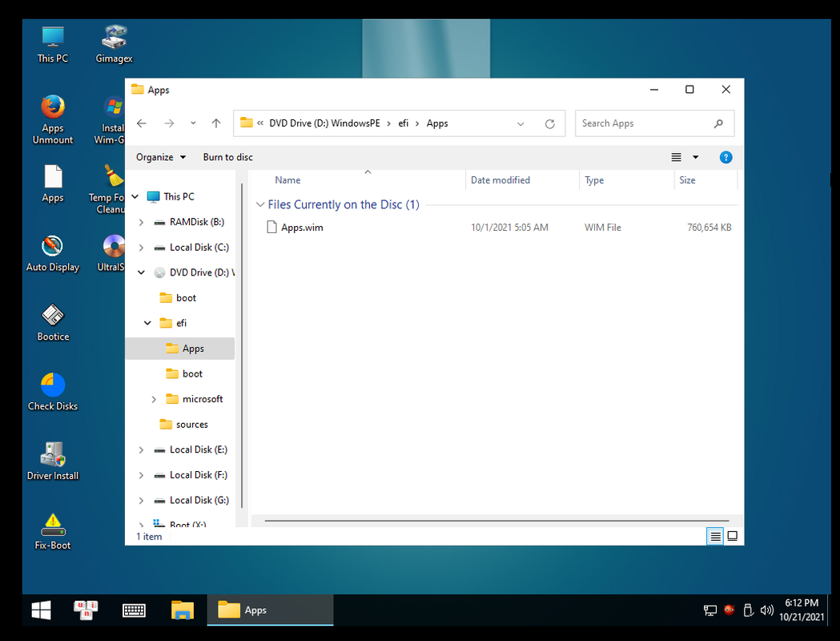Select DVD Drive (D:) WindowsPE breadcrumb

coord(324,123)
